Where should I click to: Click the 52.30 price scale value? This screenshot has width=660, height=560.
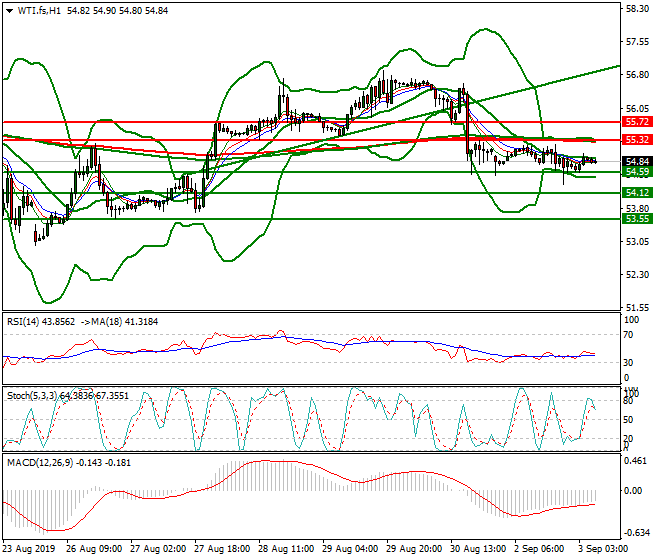click(637, 275)
